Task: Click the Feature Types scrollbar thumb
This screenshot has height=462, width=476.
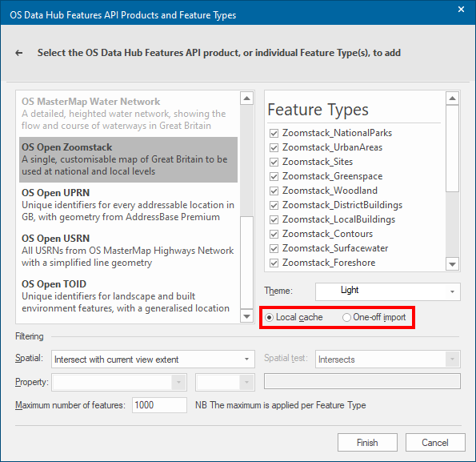Action: tap(452, 148)
